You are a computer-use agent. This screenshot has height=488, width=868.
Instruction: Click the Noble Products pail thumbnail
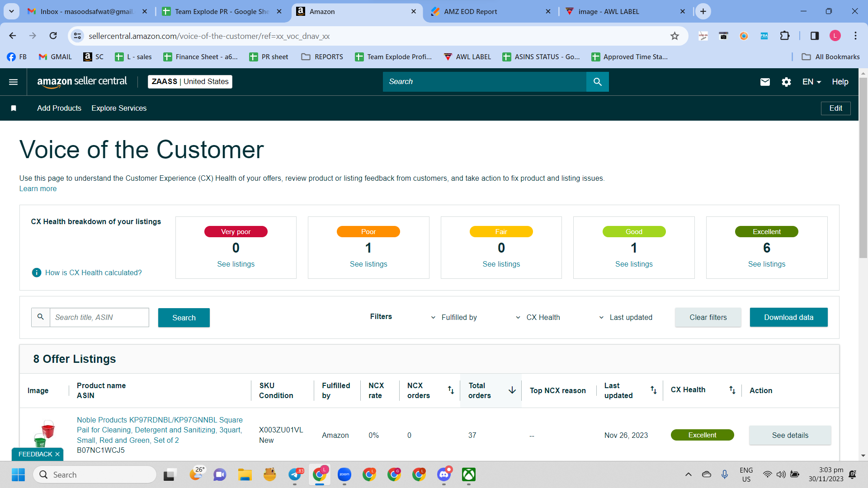tap(44, 434)
